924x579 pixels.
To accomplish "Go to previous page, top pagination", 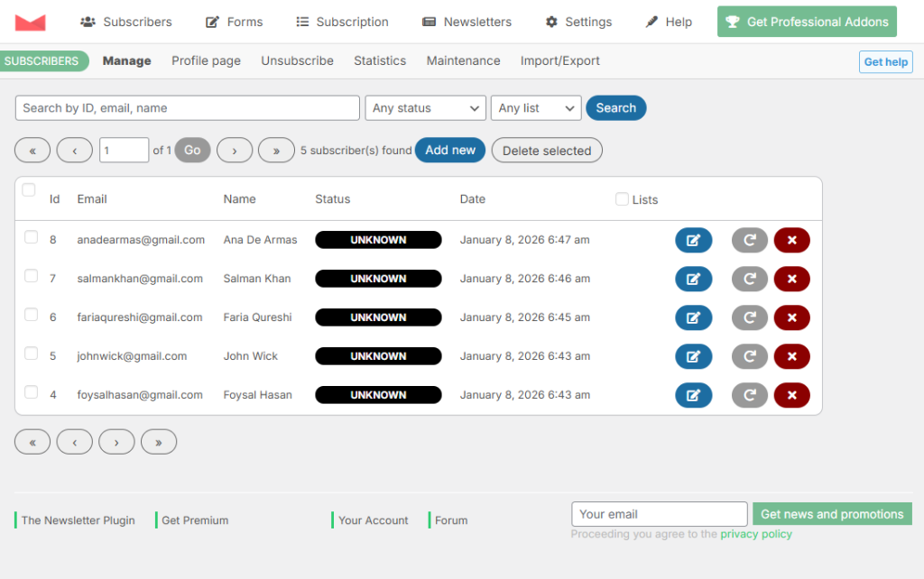I will 74,151.
